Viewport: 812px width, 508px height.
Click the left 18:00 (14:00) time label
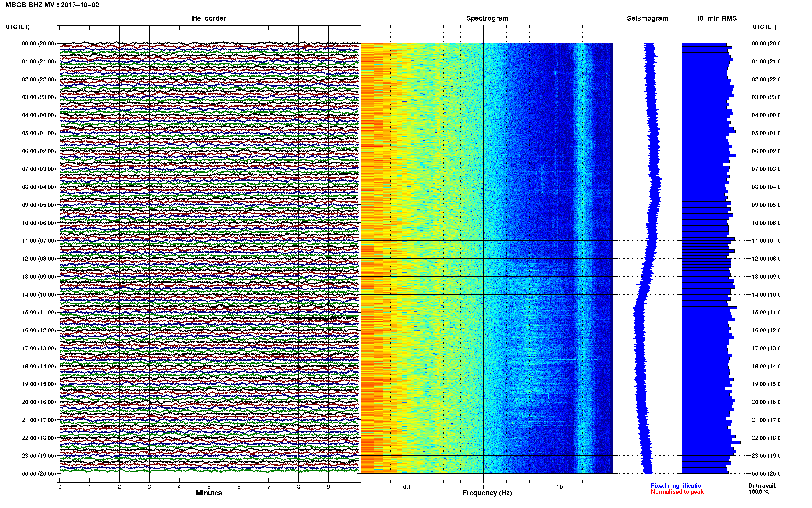[x=39, y=366]
